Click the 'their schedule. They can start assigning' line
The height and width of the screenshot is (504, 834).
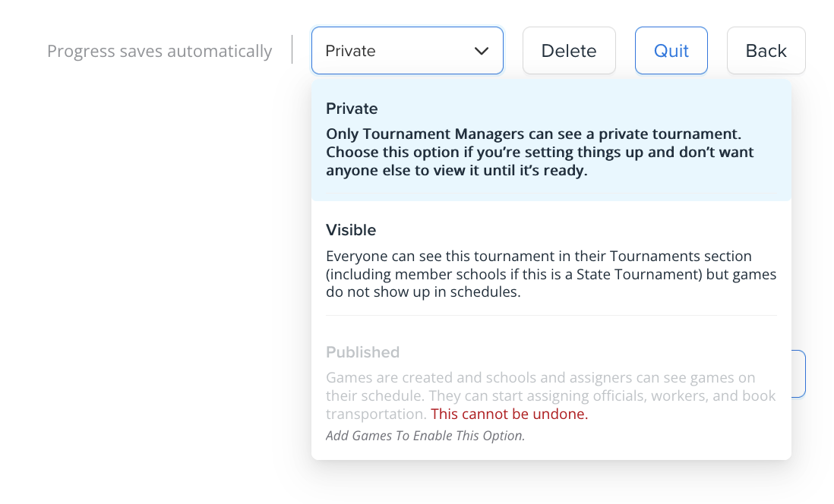pyautogui.click(x=551, y=395)
